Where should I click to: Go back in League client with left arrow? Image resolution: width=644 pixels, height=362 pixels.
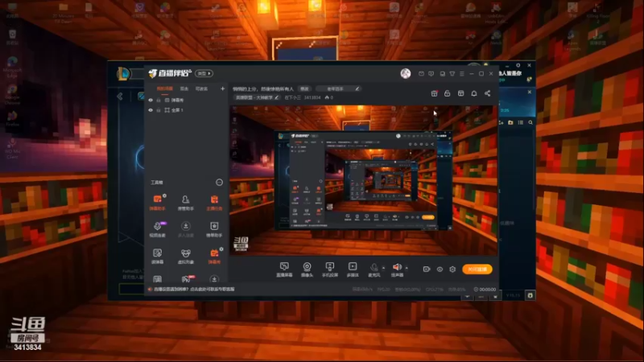coord(120,97)
